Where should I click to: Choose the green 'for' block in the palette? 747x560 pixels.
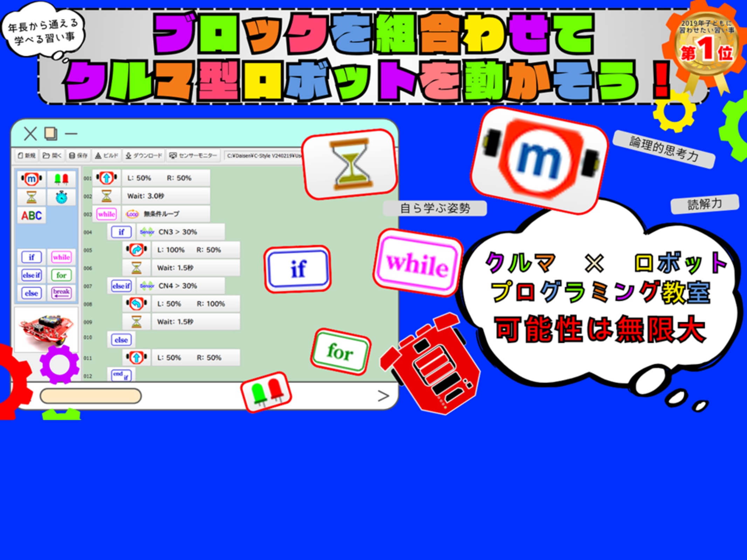[61, 275]
